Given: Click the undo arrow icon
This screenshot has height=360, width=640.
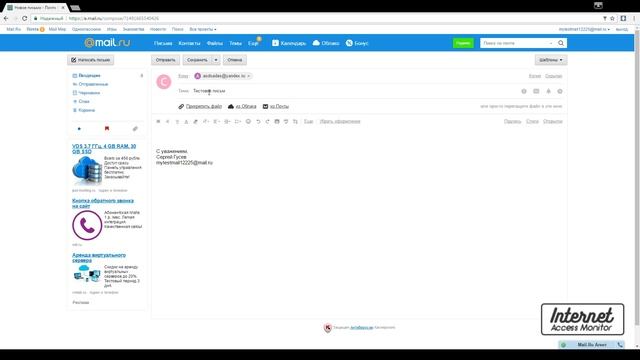Looking at the screenshot, I should tap(258, 121).
